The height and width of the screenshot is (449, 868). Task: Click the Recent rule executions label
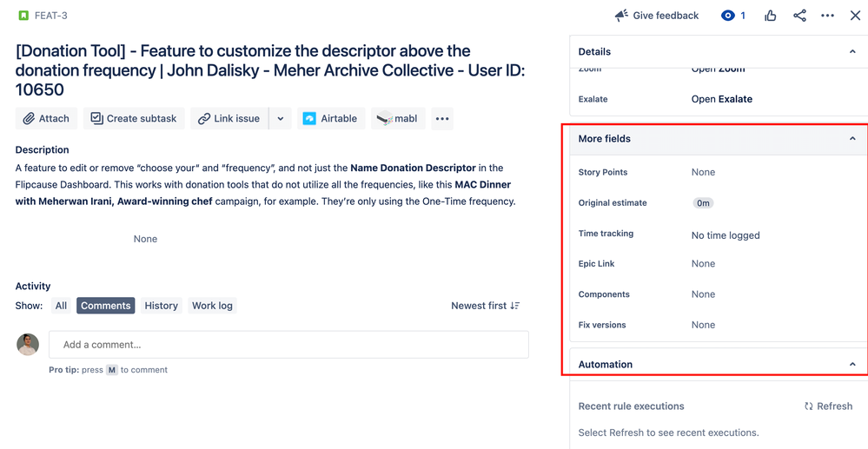click(631, 406)
